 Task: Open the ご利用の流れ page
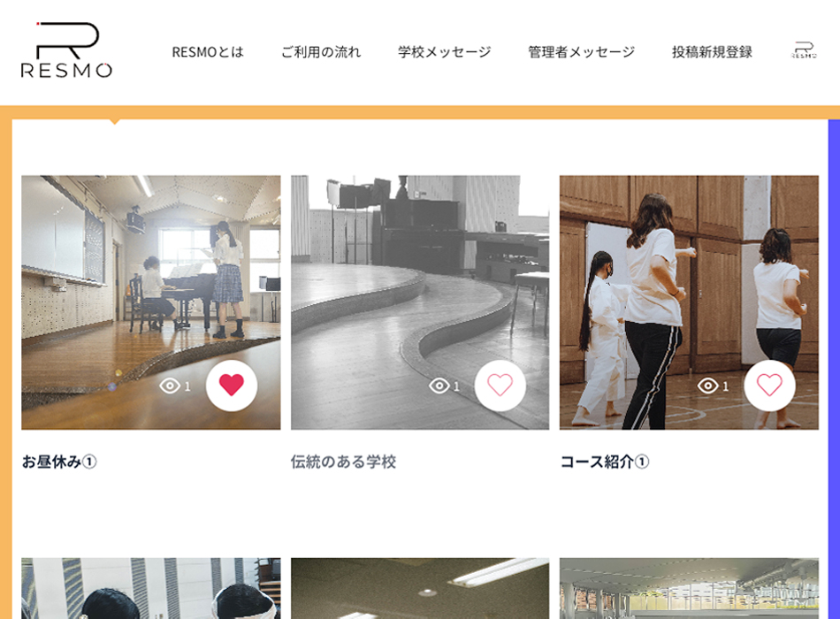pyautogui.click(x=321, y=52)
